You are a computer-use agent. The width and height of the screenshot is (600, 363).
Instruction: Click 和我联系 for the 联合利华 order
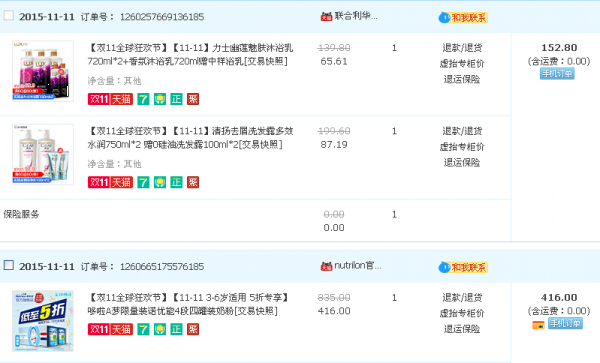(463, 18)
